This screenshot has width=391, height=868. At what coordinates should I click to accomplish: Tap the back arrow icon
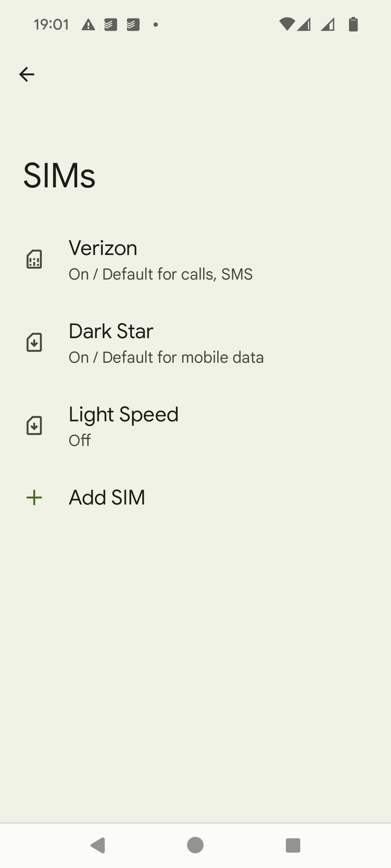pos(26,75)
